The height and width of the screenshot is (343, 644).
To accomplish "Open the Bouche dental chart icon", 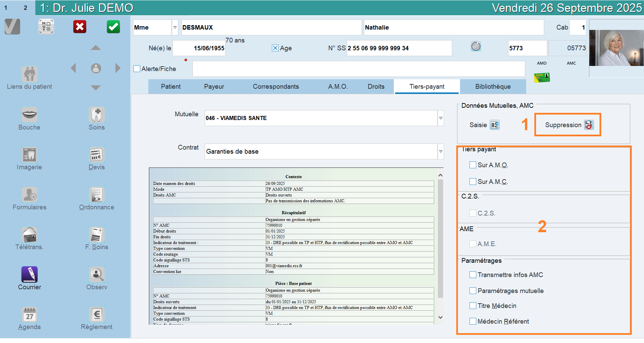I will [29, 115].
